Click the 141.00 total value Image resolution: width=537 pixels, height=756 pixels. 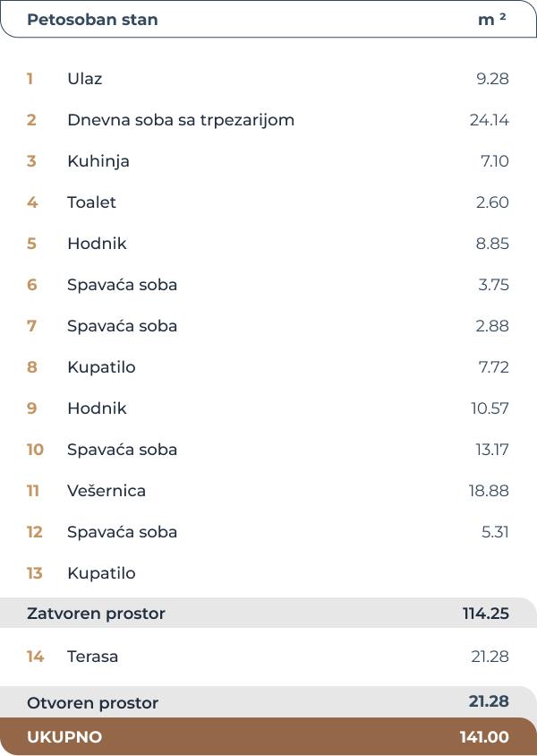click(x=484, y=737)
